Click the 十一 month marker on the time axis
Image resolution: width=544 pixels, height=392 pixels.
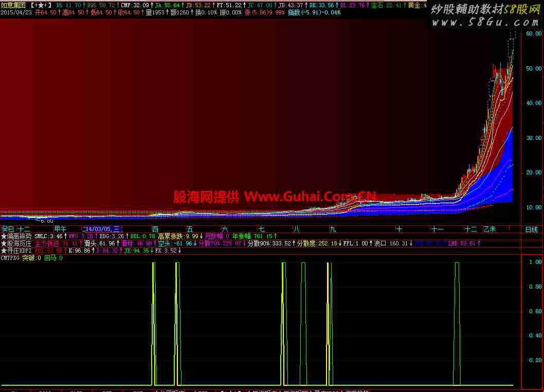click(438, 229)
